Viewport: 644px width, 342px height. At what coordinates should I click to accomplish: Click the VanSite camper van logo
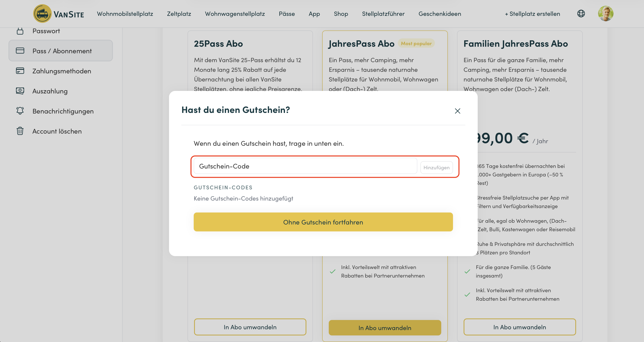coord(42,14)
